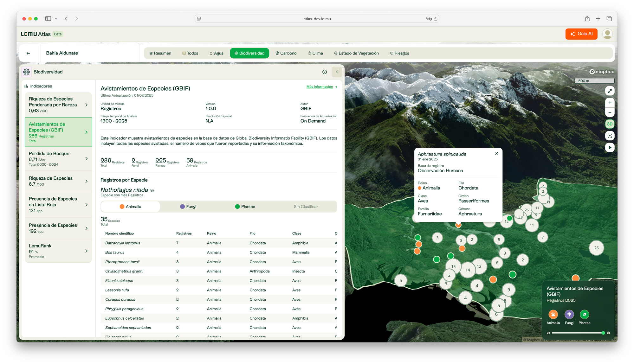The image size is (634, 364).
Task: Recenter the map with the focus icon
Action: click(610, 136)
